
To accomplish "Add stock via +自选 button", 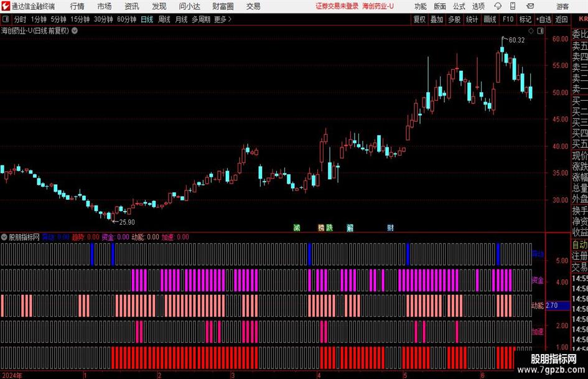I will [544, 19].
